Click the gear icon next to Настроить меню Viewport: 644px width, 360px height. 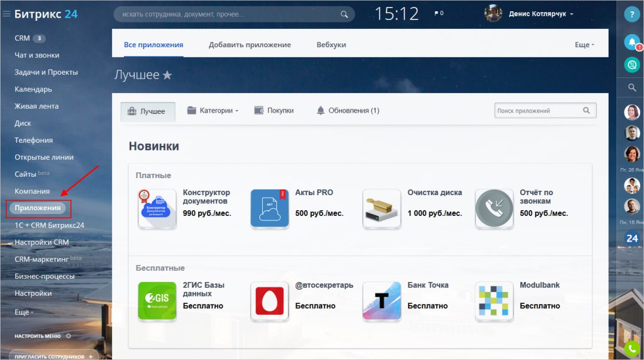[69, 335]
